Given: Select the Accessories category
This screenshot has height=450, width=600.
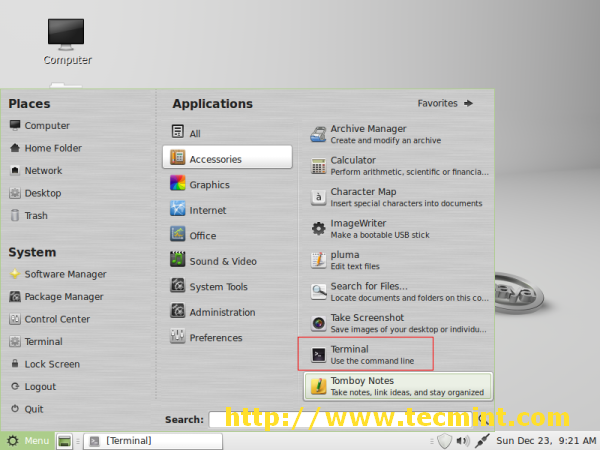Looking at the screenshot, I should pyautogui.click(x=227, y=157).
